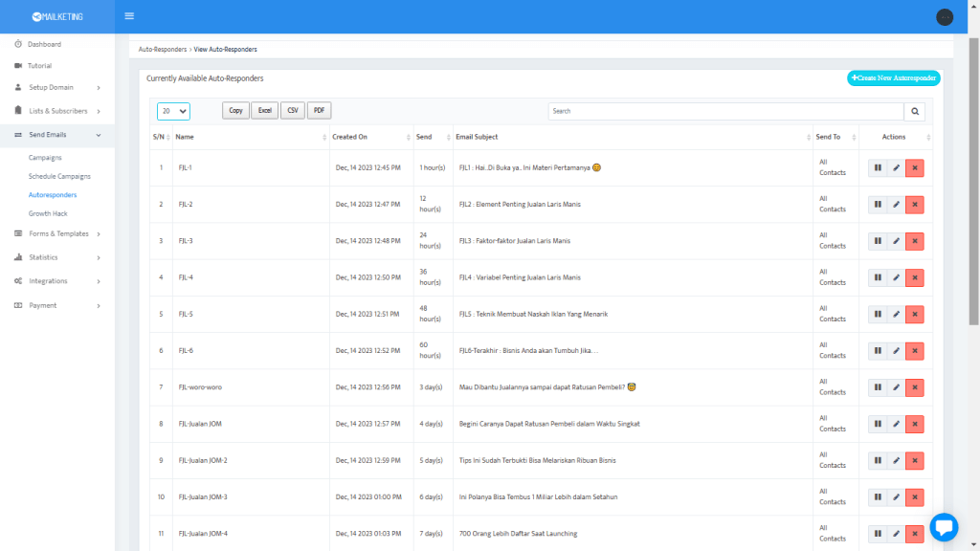Screen dimensions: 980x551
Task: Delete the FJL-Jualan JOM-3 autoresponder
Action: tap(914, 497)
